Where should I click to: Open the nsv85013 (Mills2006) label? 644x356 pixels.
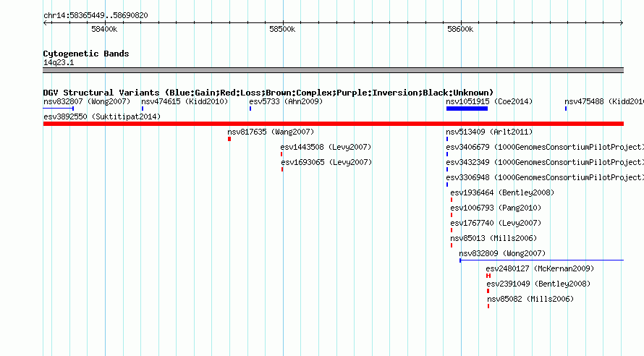tap(493, 238)
